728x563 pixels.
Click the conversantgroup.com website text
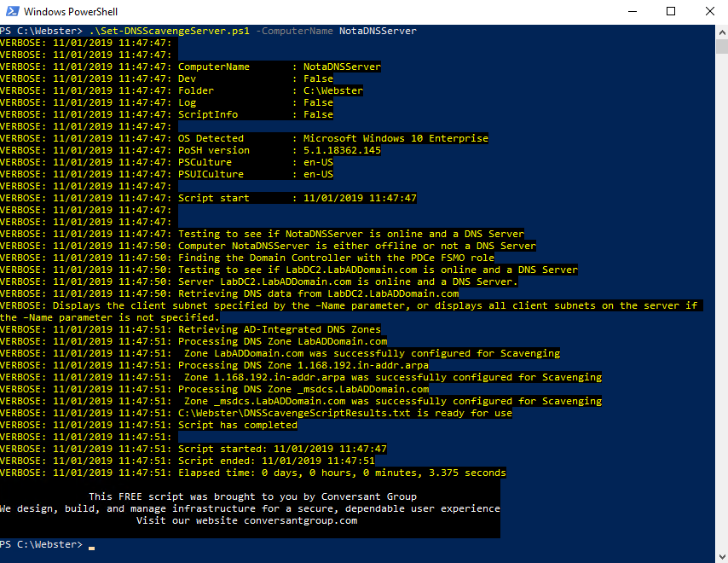pos(300,520)
